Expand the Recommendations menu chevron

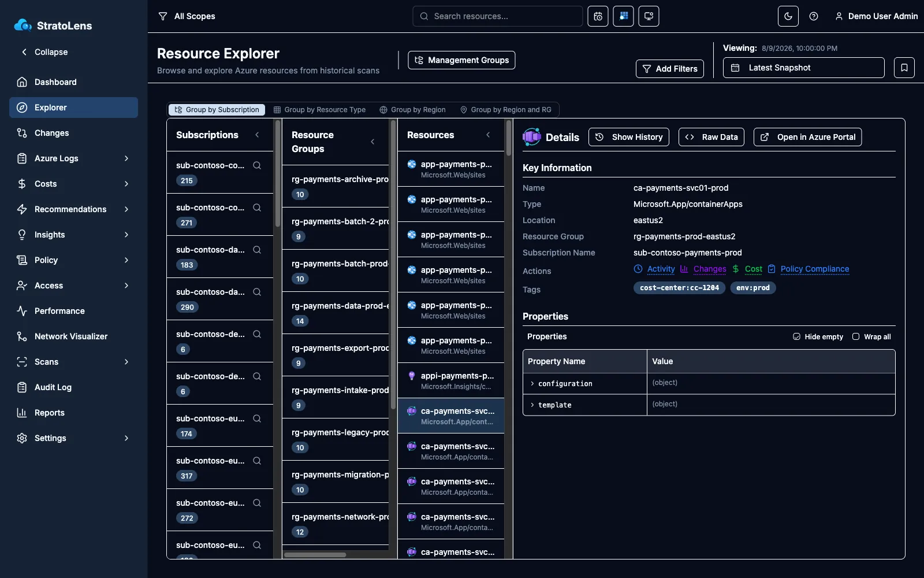[x=126, y=209]
